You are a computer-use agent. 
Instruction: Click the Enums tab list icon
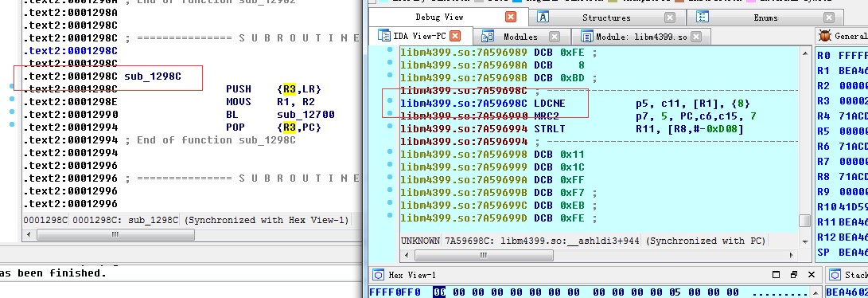[x=702, y=18]
